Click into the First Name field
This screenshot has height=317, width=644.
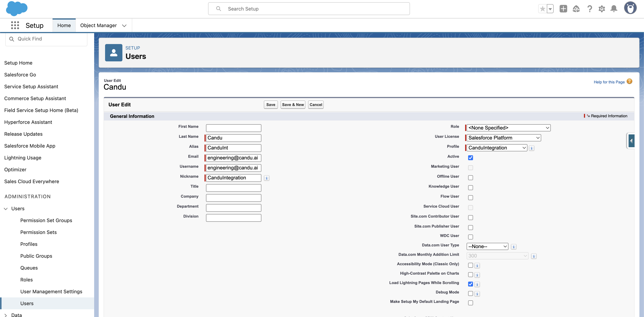pyautogui.click(x=233, y=128)
